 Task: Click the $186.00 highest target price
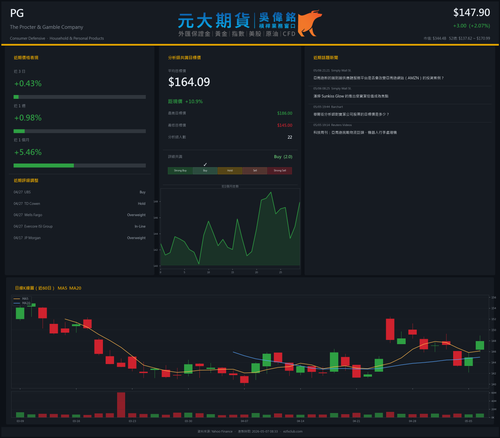click(x=285, y=113)
